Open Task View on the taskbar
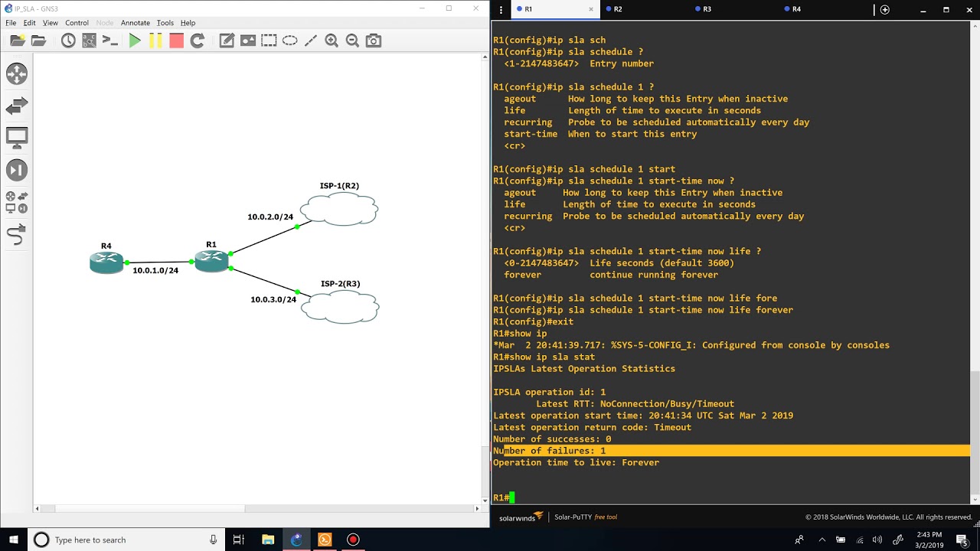 [x=238, y=540]
